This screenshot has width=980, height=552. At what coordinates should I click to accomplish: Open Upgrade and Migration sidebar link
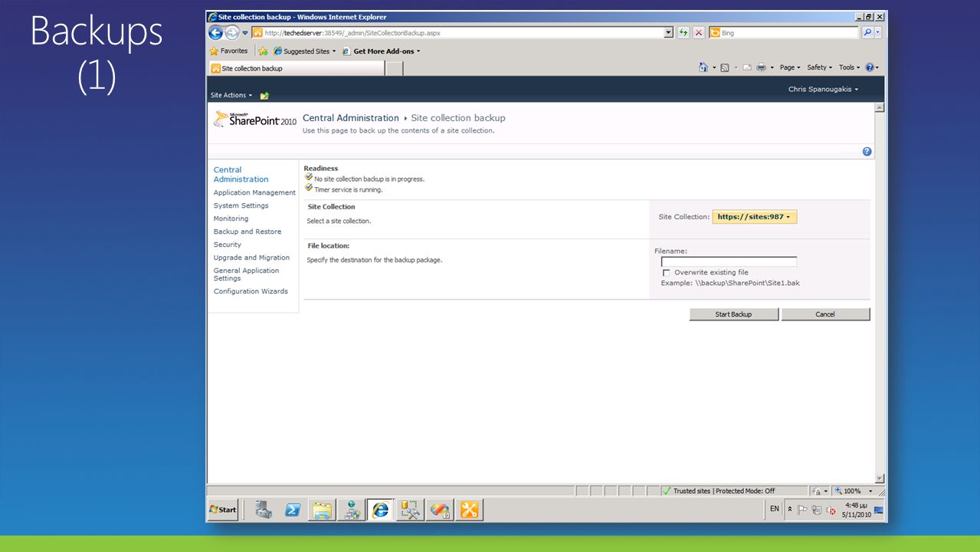pos(251,258)
